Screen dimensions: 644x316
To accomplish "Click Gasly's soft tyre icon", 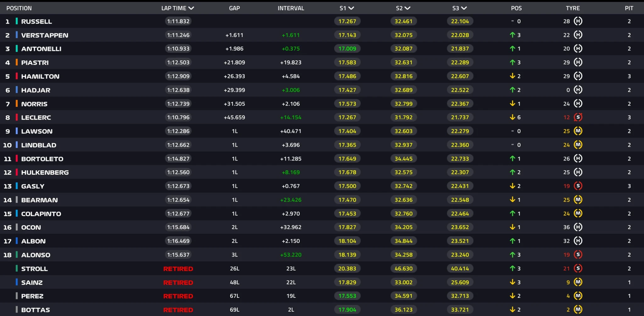I will pos(578,186).
